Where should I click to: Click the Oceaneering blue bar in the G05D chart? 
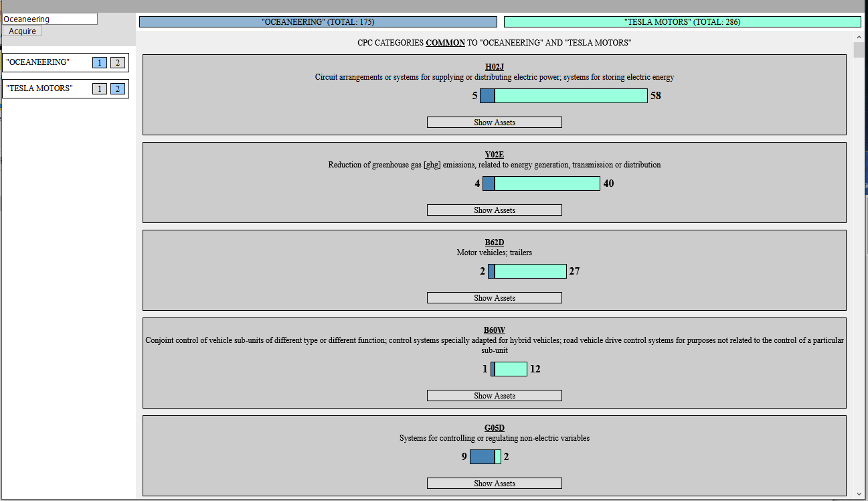coord(482,457)
